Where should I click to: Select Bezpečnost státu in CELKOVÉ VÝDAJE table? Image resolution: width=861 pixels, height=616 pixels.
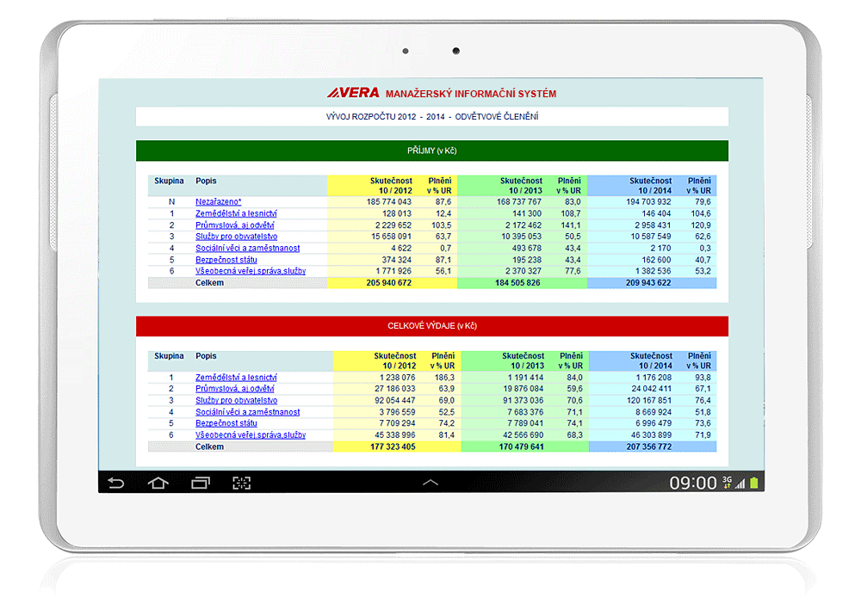[x=226, y=424]
